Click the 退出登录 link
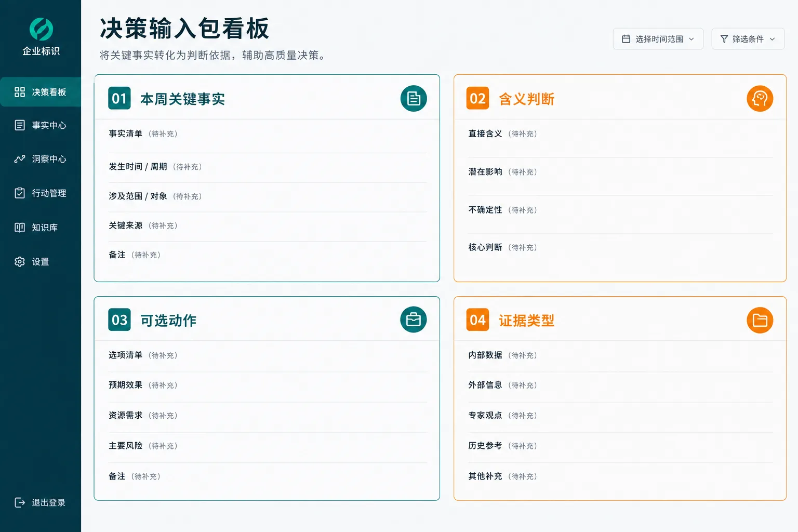Image resolution: width=798 pixels, height=532 pixels. coord(41,502)
